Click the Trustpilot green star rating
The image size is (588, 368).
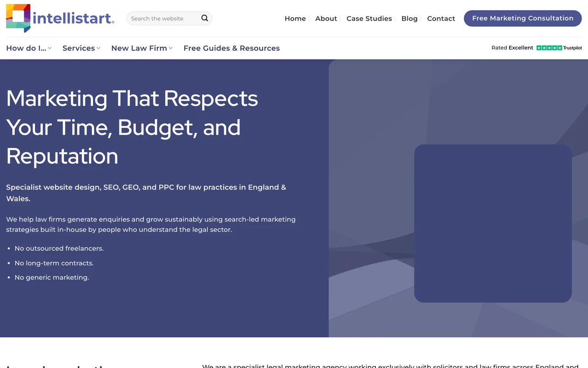(x=549, y=48)
